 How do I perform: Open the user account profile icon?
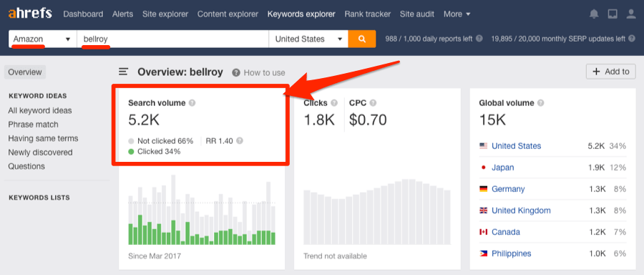point(631,14)
